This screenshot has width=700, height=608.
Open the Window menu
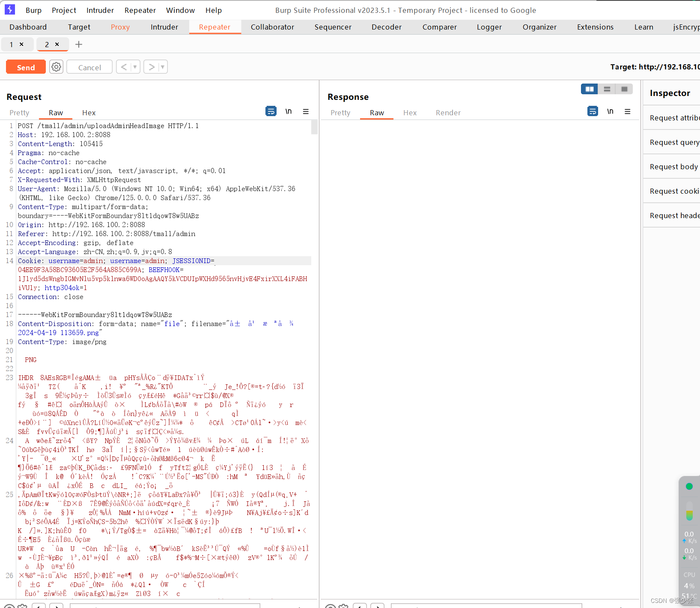pos(180,10)
